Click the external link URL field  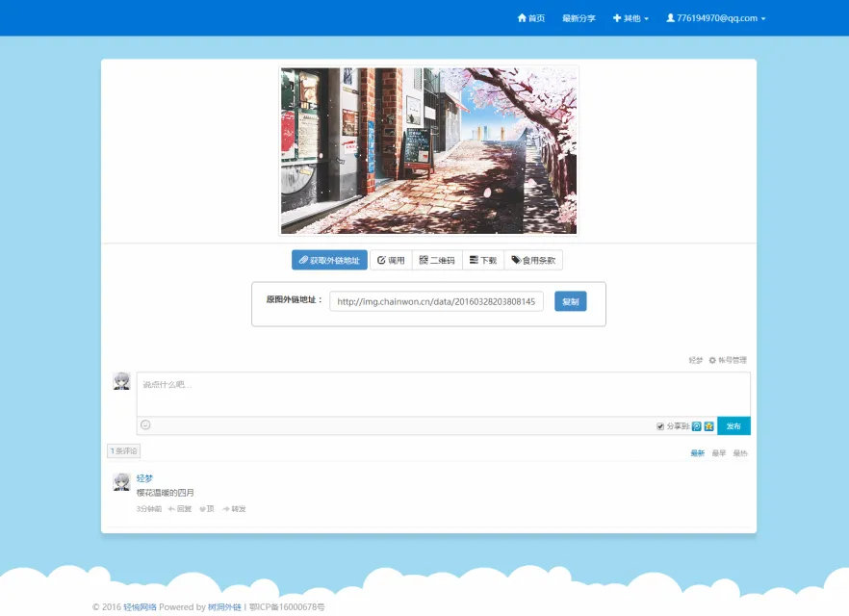click(436, 302)
